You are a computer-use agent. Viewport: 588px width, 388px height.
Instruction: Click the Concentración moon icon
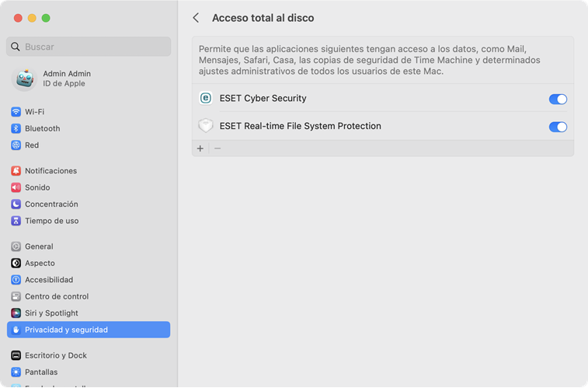click(16, 204)
